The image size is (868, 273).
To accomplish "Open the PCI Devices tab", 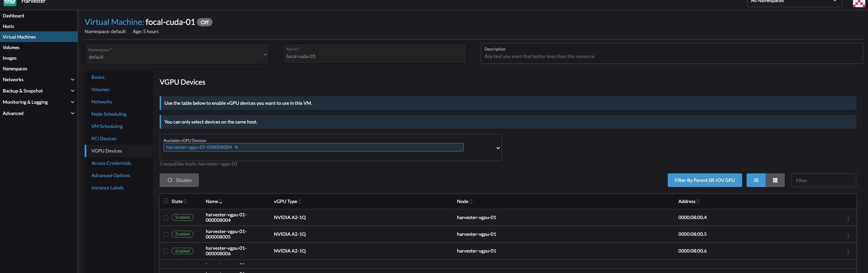I will (104, 139).
